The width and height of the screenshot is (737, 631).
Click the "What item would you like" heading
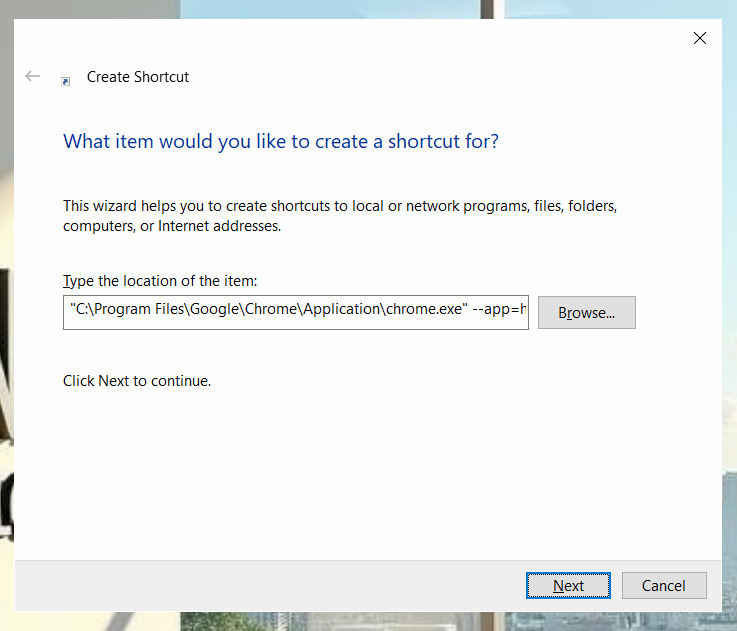(281, 141)
